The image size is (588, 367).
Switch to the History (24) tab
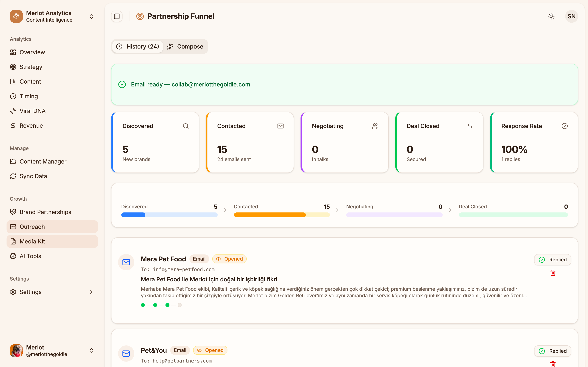click(x=138, y=46)
